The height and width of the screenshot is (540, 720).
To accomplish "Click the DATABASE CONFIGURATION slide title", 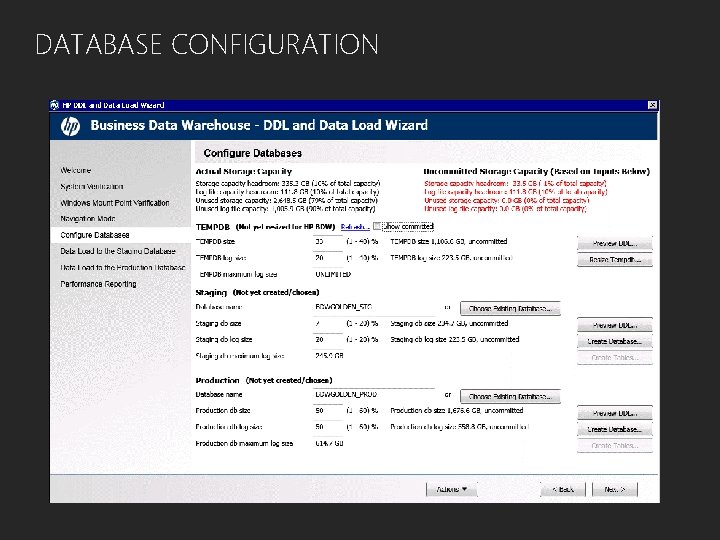I will coord(207,45).
